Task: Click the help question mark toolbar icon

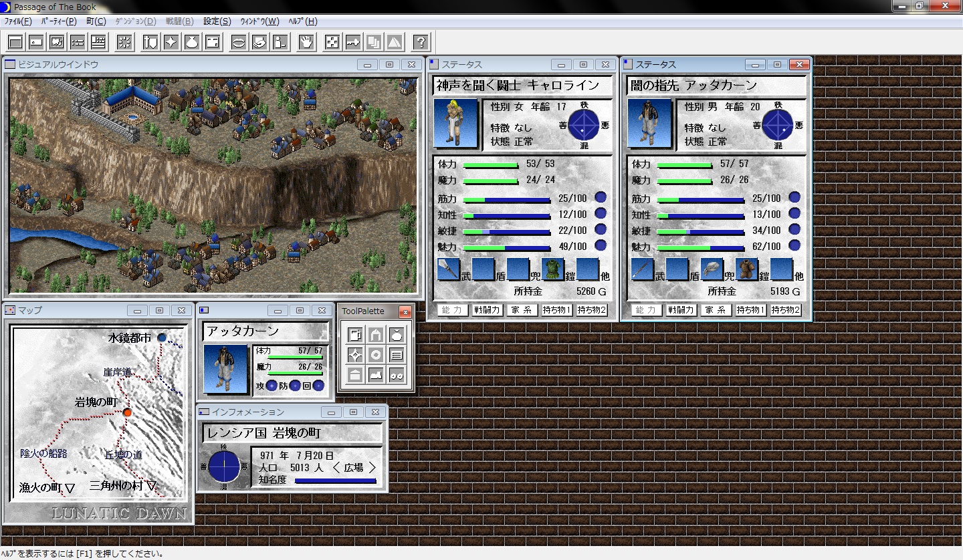Action: [421, 41]
